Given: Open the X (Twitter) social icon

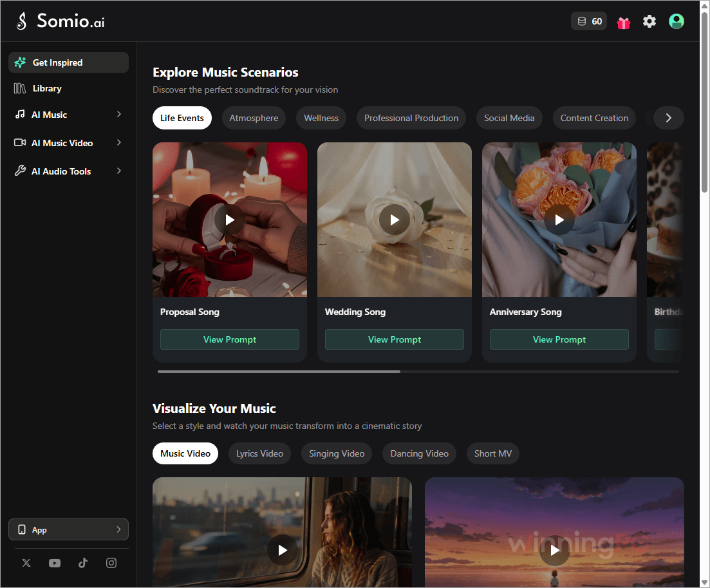Looking at the screenshot, I should (x=26, y=563).
